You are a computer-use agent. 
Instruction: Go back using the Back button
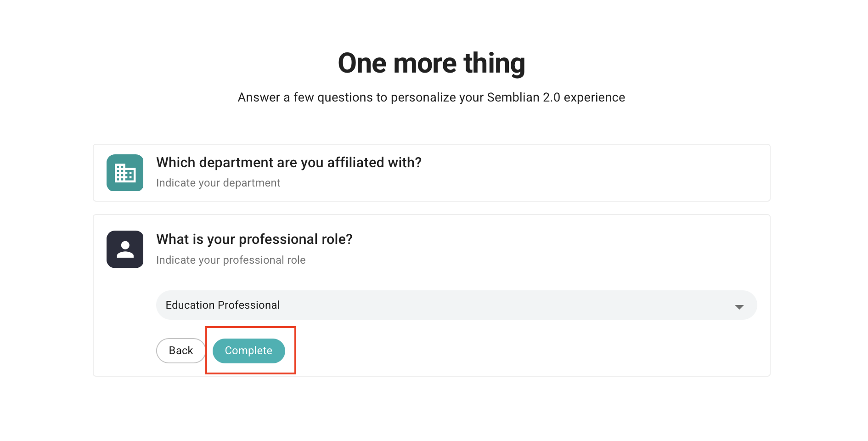coord(180,351)
